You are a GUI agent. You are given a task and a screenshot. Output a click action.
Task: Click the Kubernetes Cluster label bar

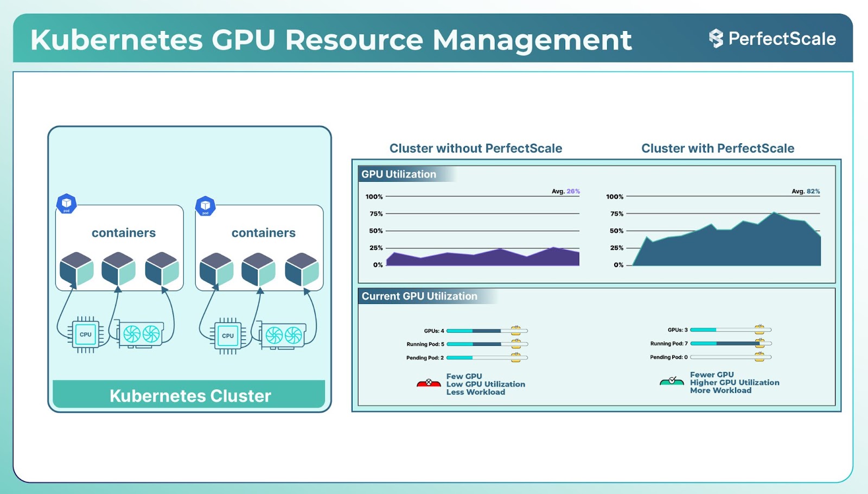[189, 395]
